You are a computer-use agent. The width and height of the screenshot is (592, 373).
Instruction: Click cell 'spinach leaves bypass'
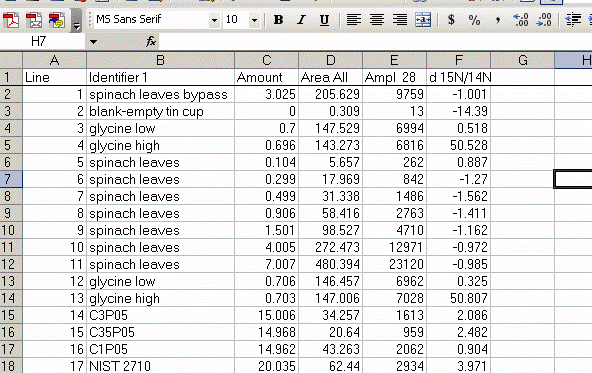point(160,94)
